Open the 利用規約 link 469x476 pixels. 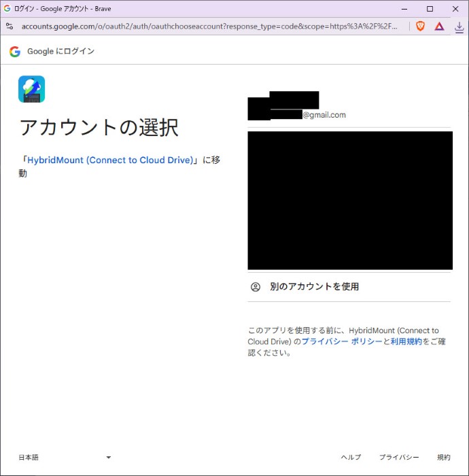click(x=406, y=341)
